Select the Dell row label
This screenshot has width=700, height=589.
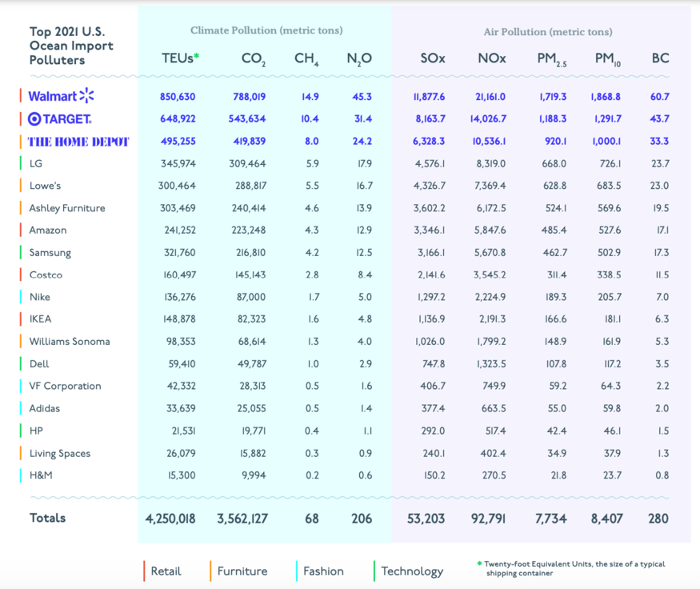click(39, 364)
